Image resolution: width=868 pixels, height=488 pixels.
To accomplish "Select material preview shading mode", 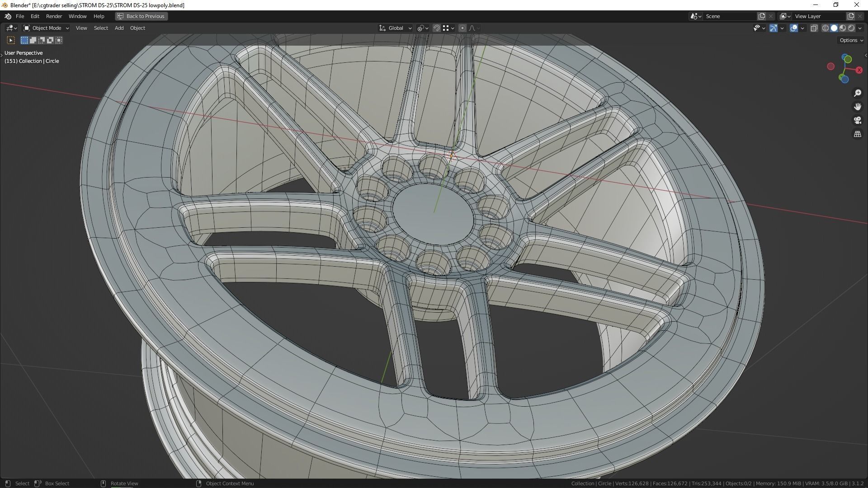I will (x=843, y=28).
